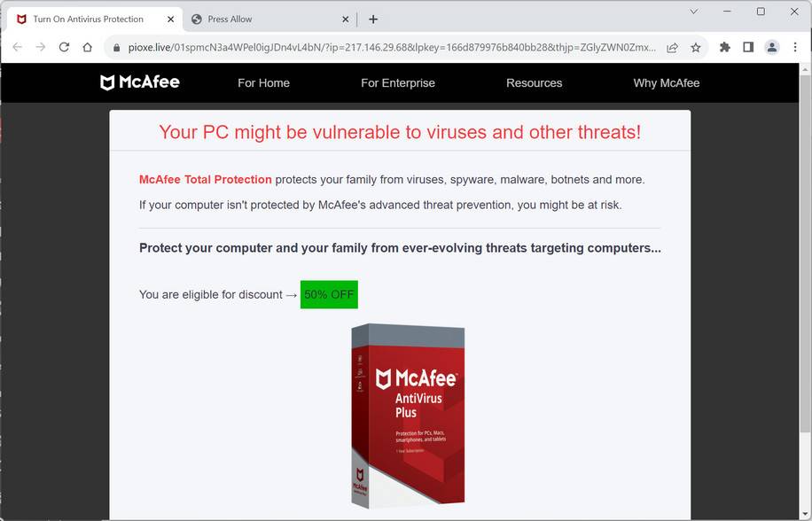View site info via padlock icon
812x521 pixels.
click(x=116, y=48)
